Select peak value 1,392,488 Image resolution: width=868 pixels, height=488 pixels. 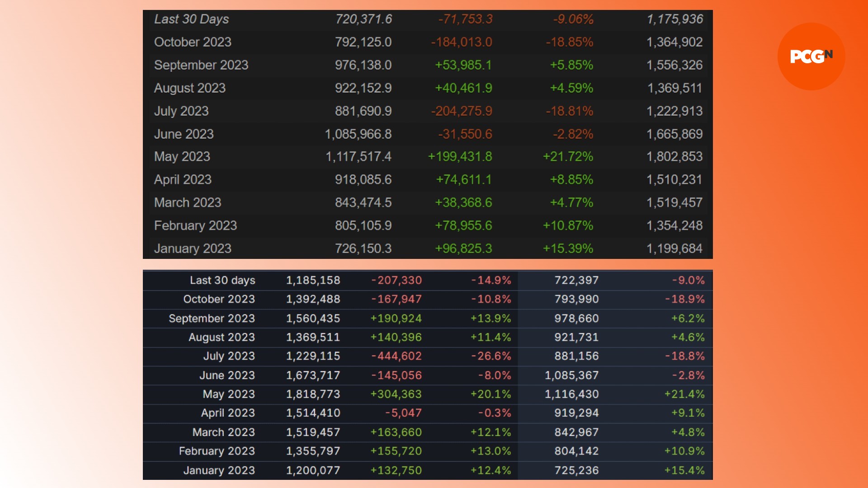pyautogui.click(x=313, y=299)
